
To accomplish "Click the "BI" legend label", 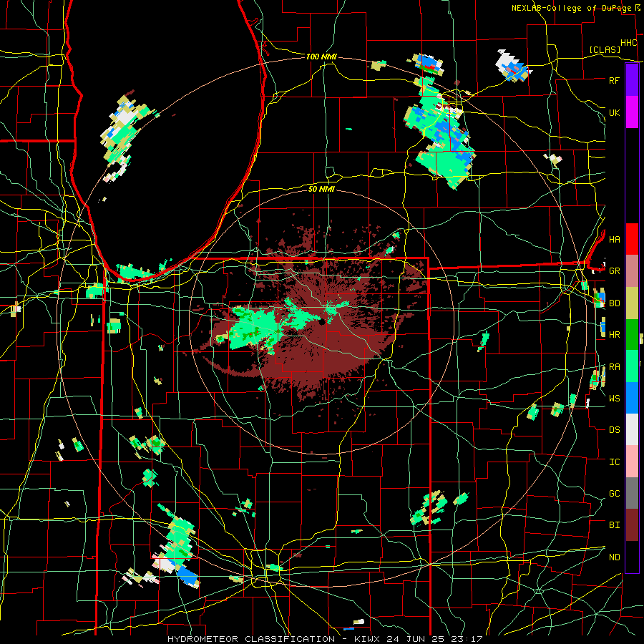I will (614, 525).
